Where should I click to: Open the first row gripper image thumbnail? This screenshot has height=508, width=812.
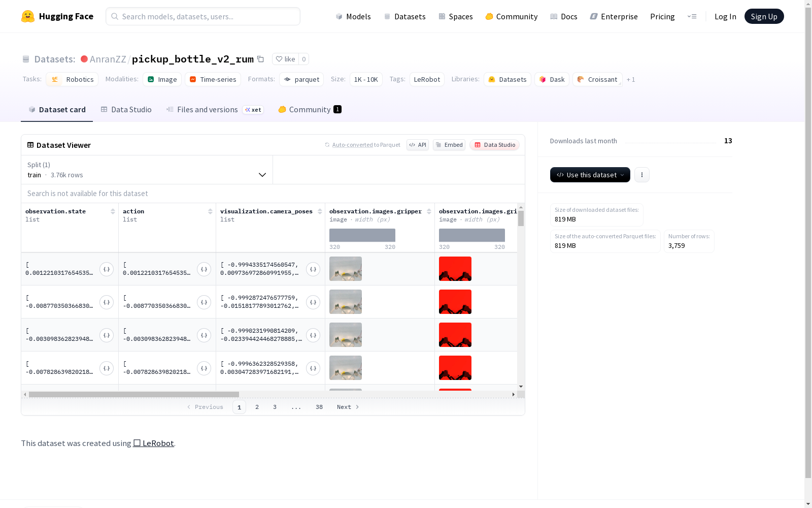pyautogui.click(x=346, y=269)
